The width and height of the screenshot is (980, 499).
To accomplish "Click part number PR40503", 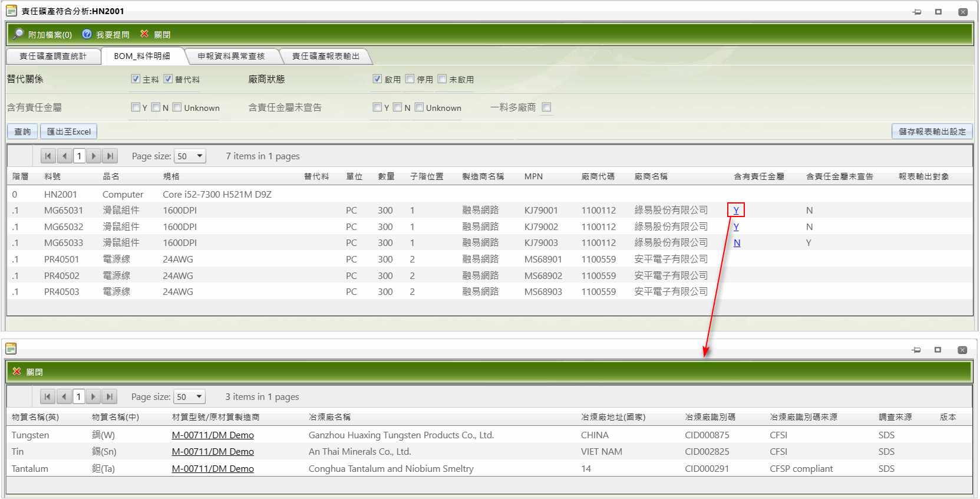I will (61, 291).
